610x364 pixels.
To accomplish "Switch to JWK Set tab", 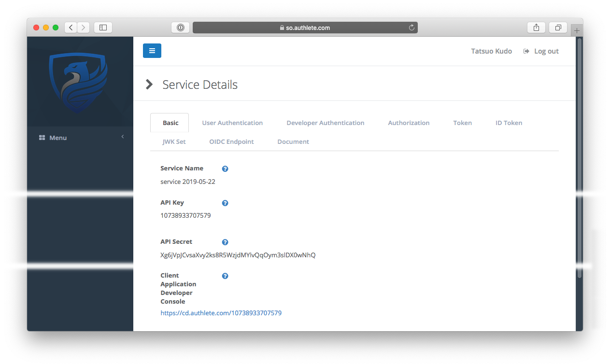I will tap(174, 141).
